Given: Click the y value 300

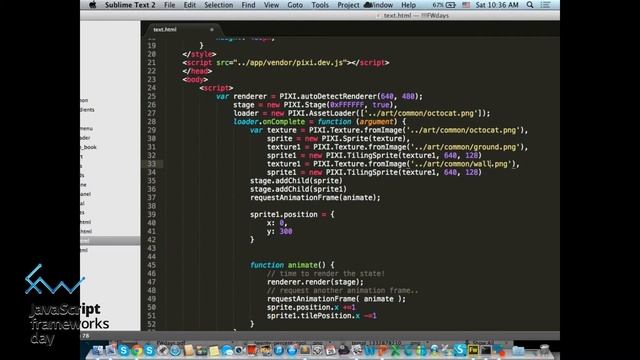Looking at the screenshot, I should [286, 231].
